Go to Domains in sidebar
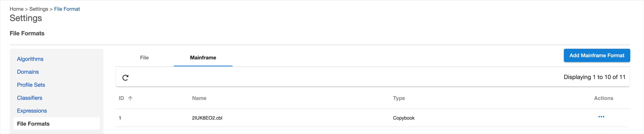The width and height of the screenshot is (644, 134). click(x=28, y=72)
